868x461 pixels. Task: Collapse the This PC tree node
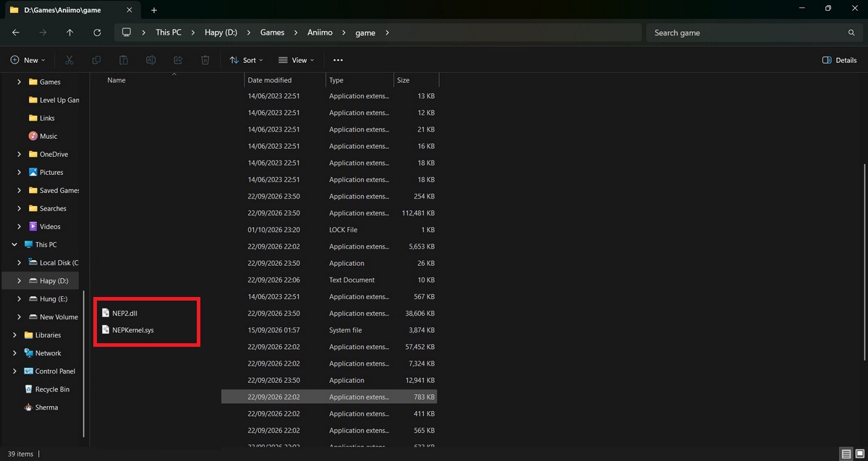(14, 245)
